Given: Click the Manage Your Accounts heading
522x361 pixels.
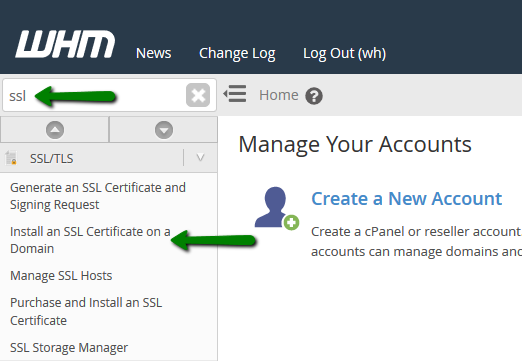Looking at the screenshot, I should pyautogui.click(x=355, y=145).
